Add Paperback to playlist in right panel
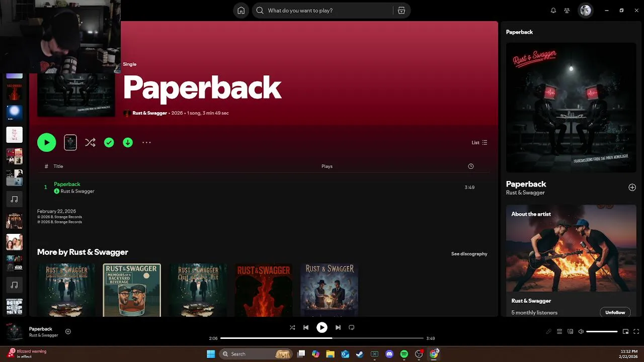Screen dimensions: 644x362 (x=632, y=188)
